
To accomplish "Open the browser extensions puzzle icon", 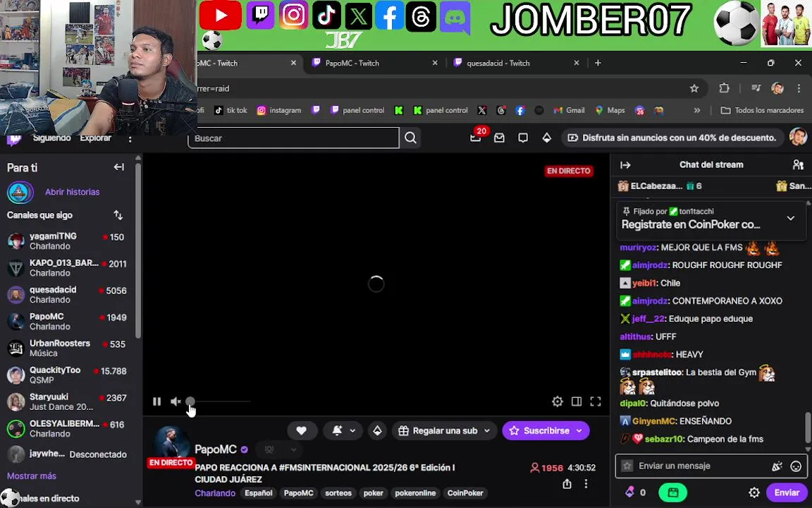I will point(724,88).
